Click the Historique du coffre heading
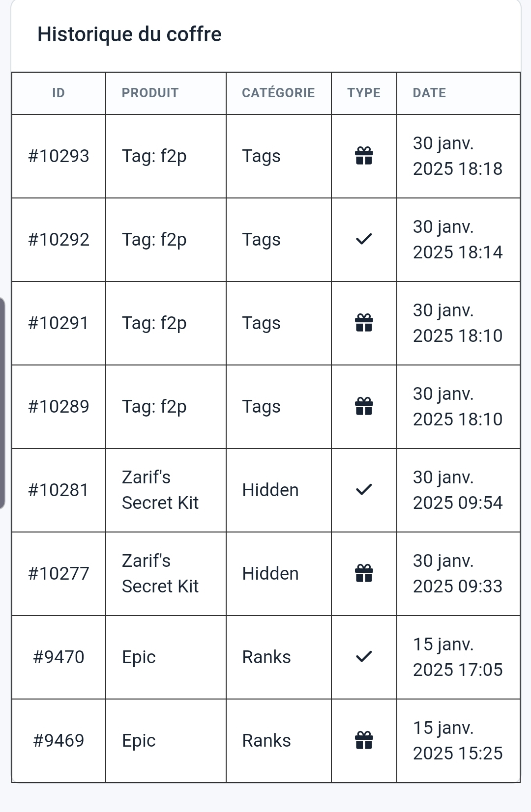The image size is (531, 812). click(x=129, y=34)
